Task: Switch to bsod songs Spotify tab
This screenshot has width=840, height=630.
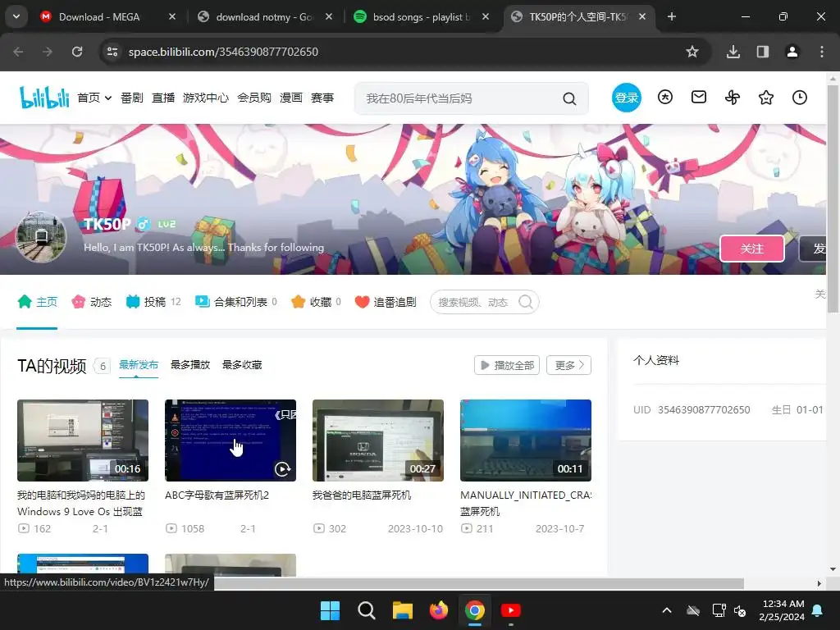Action: [421, 17]
